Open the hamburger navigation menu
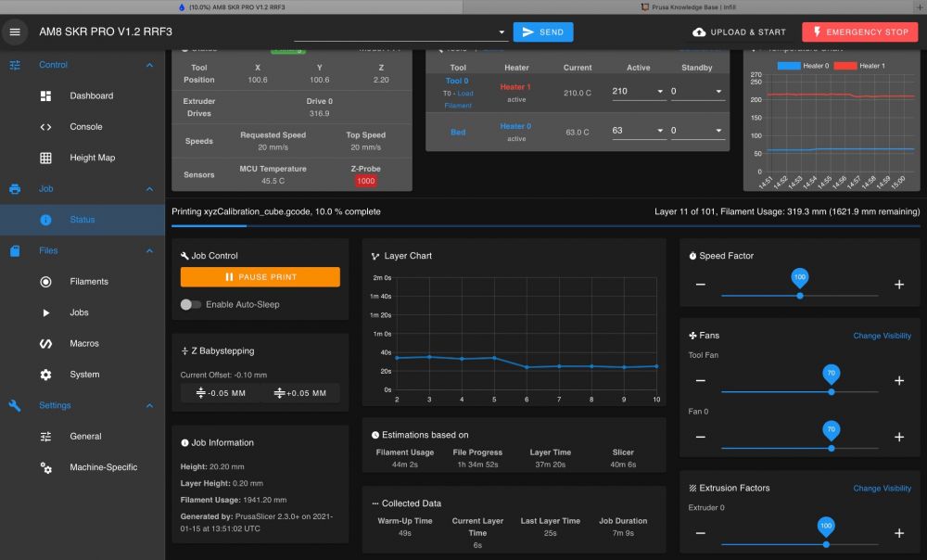 (15, 32)
